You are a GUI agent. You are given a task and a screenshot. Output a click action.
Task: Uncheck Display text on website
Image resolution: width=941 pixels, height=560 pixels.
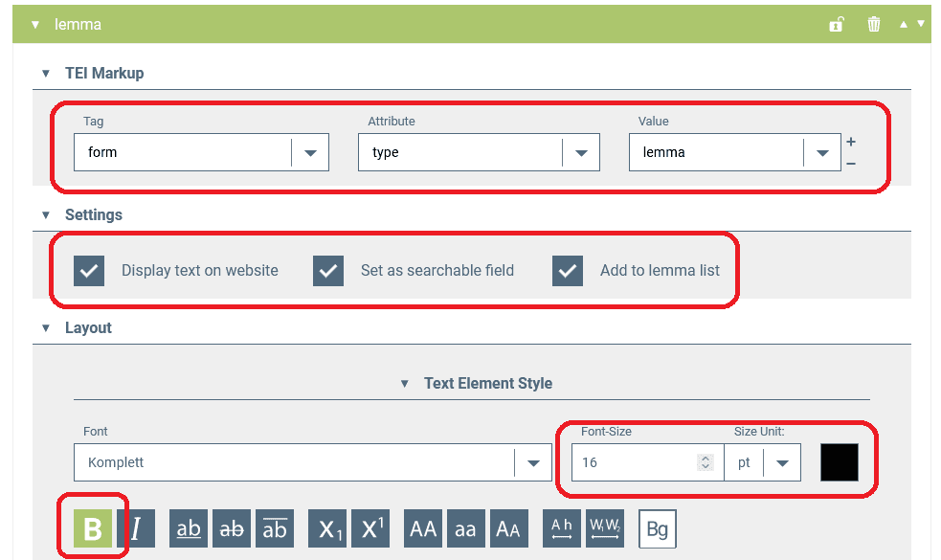tap(89, 271)
